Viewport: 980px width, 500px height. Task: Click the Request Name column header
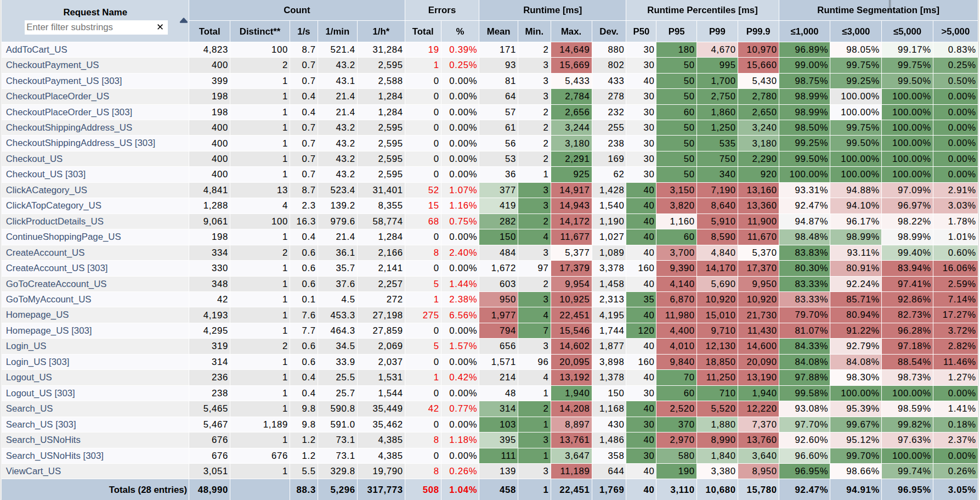95,12
